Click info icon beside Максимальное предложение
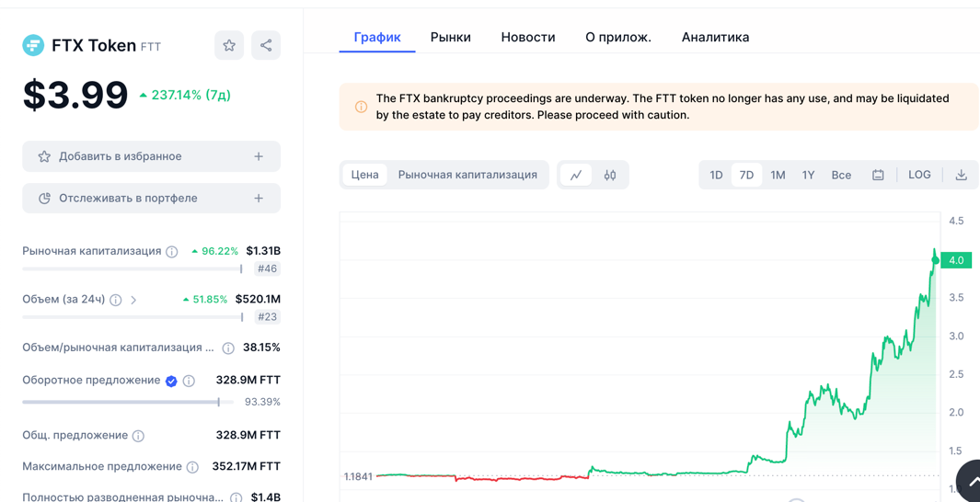Image resolution: width=980 pixels, height=502 pixels. [x=192, y=467]
